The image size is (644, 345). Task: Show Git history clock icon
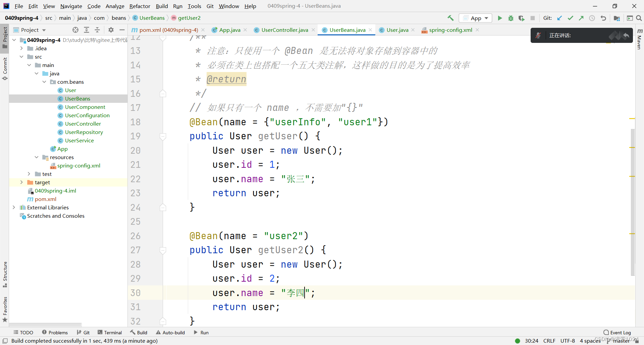coord(592,18)
